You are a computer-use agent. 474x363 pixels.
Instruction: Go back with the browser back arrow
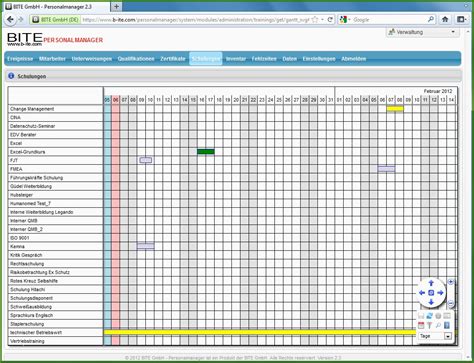[x=10, y=20]
